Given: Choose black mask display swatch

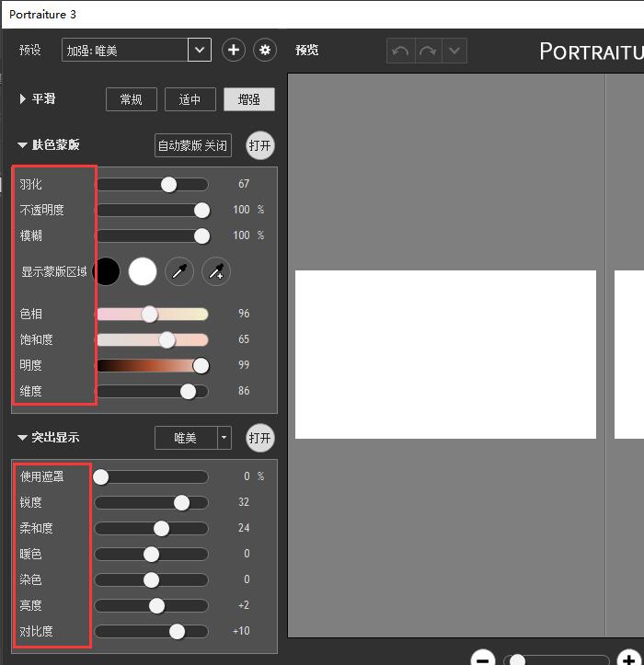Looking at the screenshot, I should tap(106, 271).
